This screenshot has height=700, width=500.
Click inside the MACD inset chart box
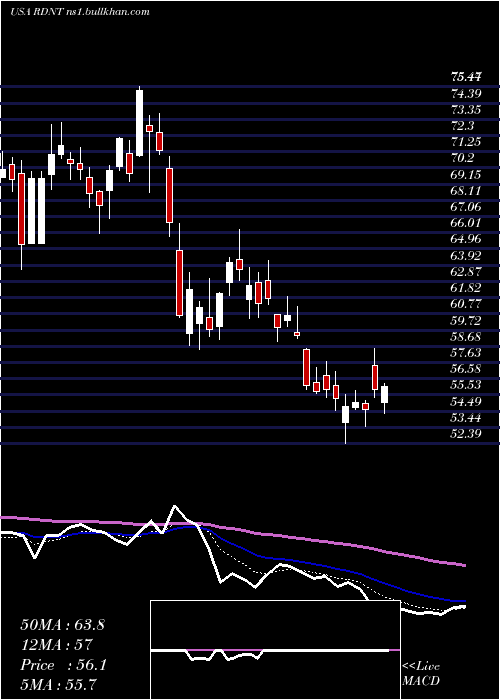[275, 650]
